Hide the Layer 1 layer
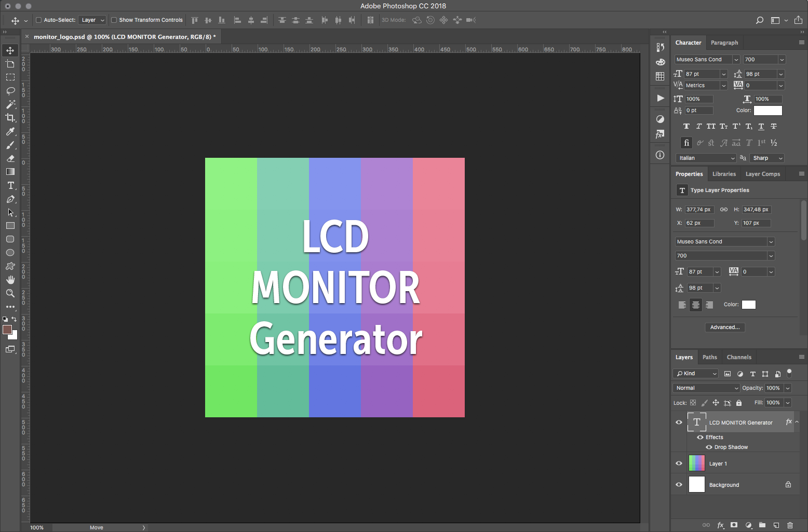This screenshot has width=808, height=532. pyautogui.click(x=679, y=463)
